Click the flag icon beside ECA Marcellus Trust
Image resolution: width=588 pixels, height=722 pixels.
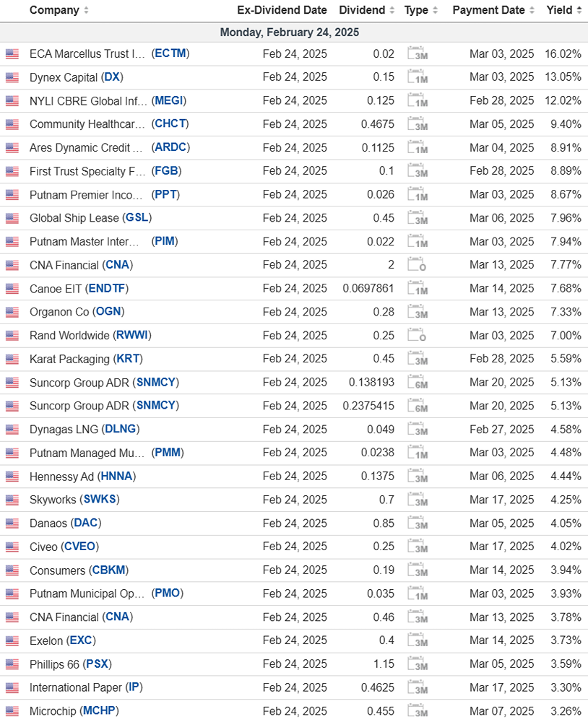12,53
